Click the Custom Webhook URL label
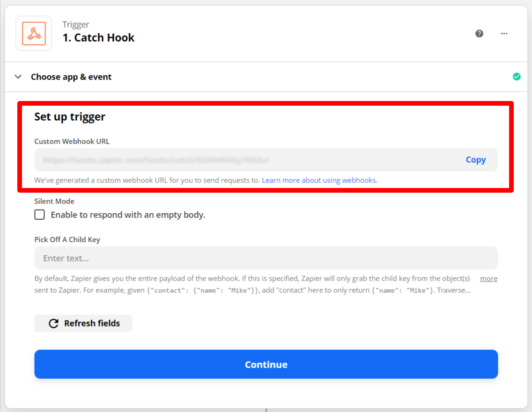The image size is (532, 412). coord(72,141)
